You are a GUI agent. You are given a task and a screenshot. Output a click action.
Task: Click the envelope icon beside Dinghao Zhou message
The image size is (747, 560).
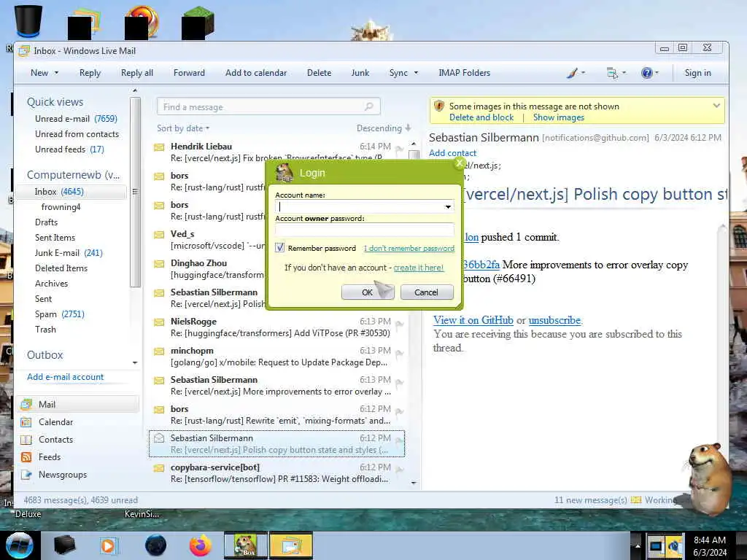click(159, 263)
